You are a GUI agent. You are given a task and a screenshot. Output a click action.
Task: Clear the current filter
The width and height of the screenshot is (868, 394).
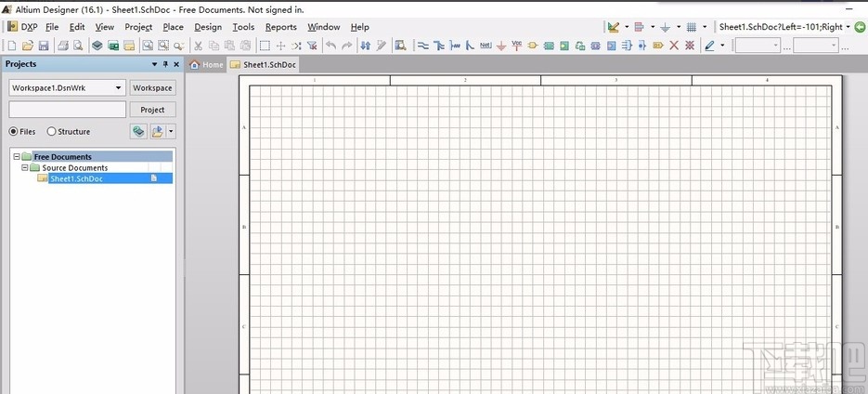click(x=312, y=46)
